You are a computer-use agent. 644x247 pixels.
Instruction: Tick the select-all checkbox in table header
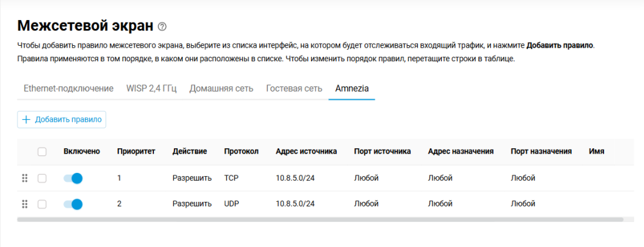[42, 152]
